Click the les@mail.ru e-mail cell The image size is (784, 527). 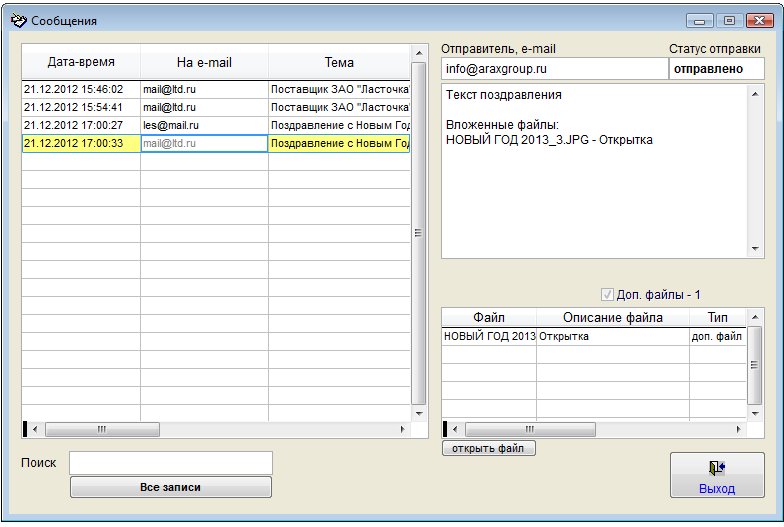pyautogui.click(x=204, y=126)
